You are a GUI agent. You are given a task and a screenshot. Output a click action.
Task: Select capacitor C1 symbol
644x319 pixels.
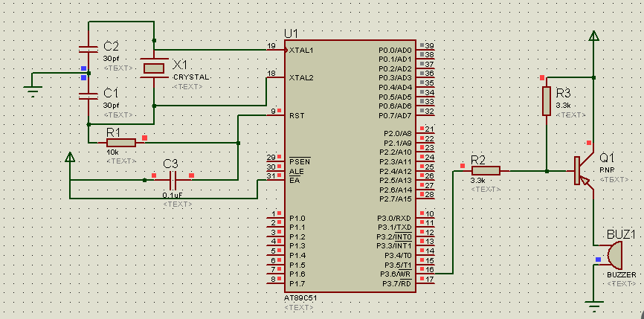pyautogui.click(x=88, y=96)
